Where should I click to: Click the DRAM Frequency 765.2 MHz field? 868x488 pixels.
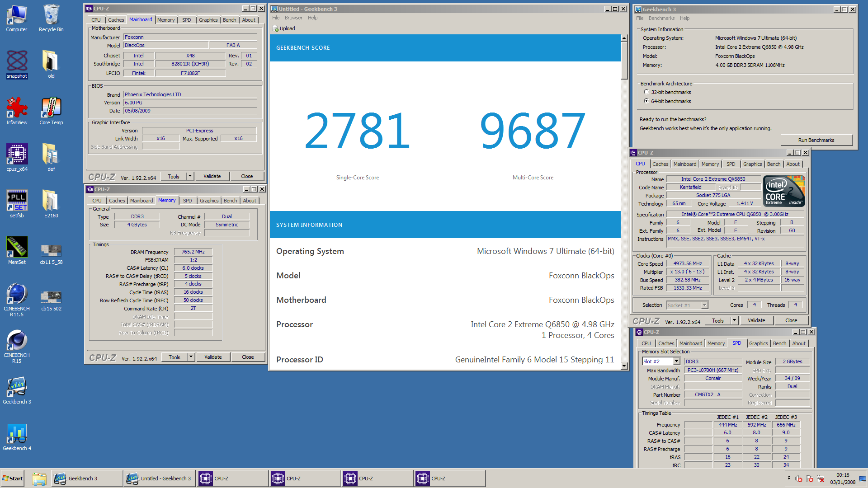tap(193, 252)
